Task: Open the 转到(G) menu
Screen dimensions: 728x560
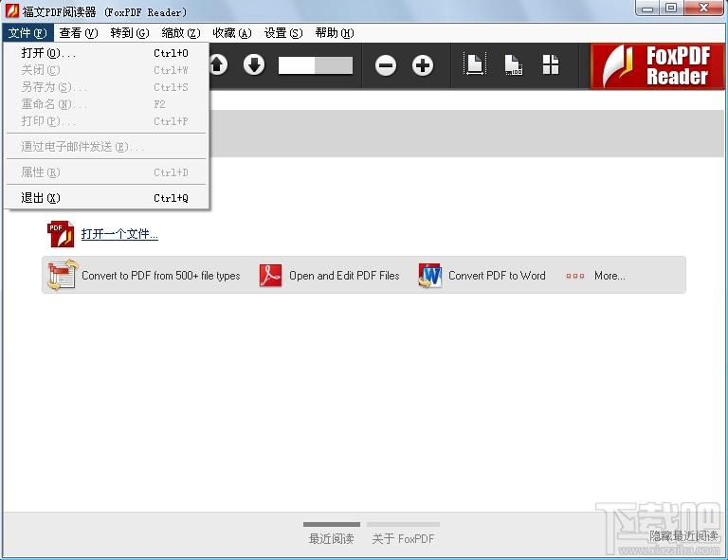Action: (130, 33)
